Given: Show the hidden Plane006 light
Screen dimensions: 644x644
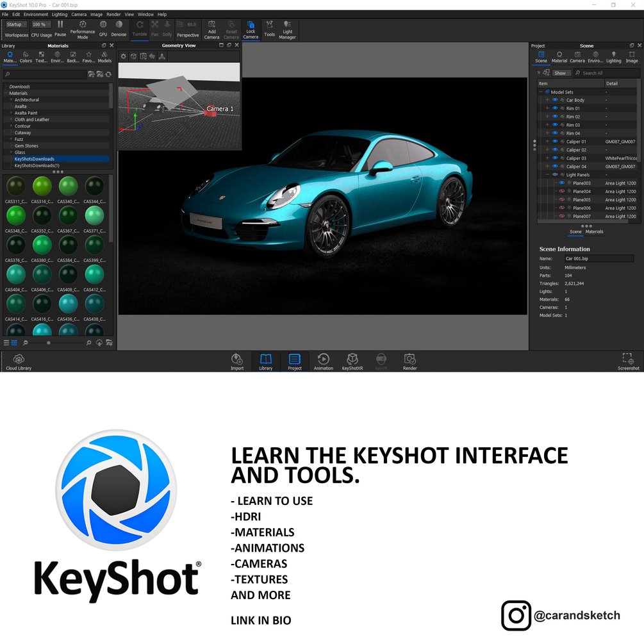Looking at the screenshot, I should 561,208.
